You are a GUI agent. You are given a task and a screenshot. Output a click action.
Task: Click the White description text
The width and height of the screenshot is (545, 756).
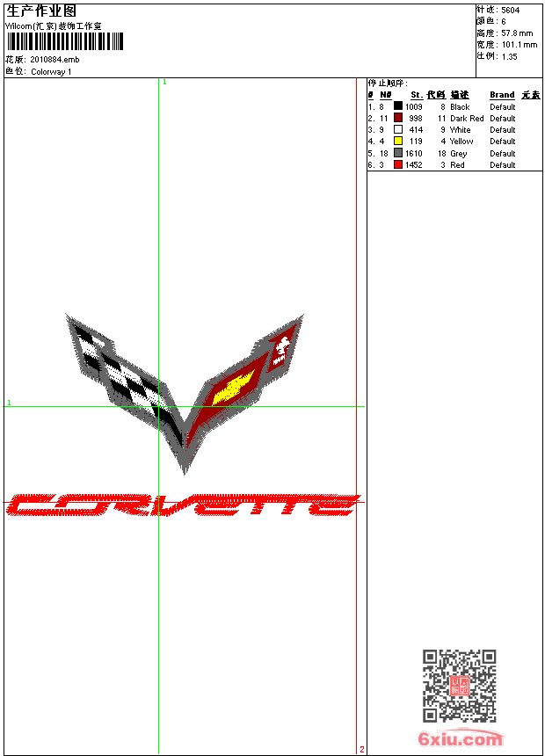tap(460, 130)
